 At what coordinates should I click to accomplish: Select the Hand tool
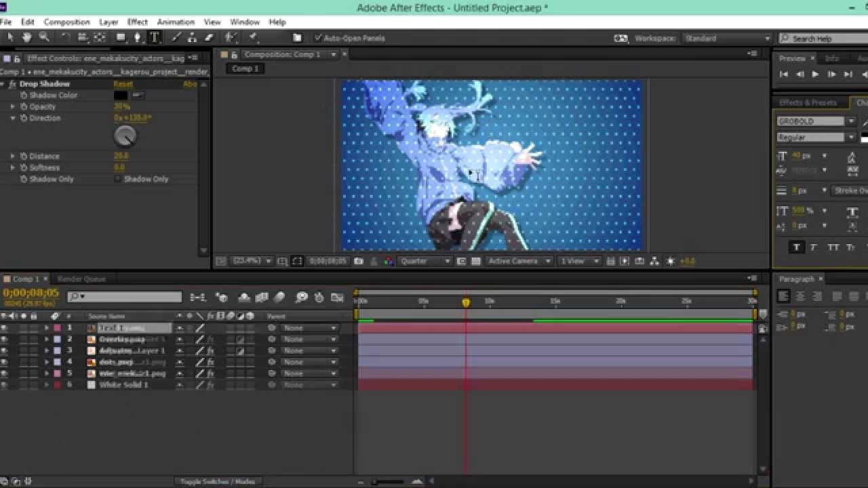(26, 38)
